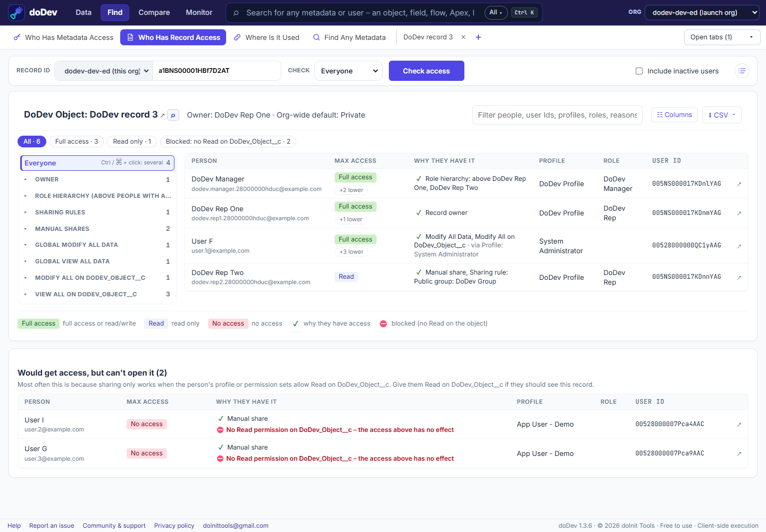Viewport: 766px width, 532px height.
Task: Click the search magnifier icon in top bar
Action: (236, 13)
